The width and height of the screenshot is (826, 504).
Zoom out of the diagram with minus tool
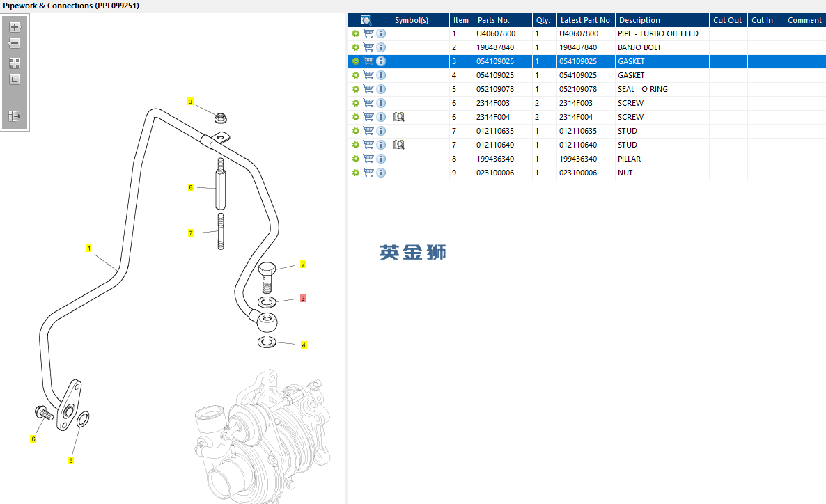point(15,43)
